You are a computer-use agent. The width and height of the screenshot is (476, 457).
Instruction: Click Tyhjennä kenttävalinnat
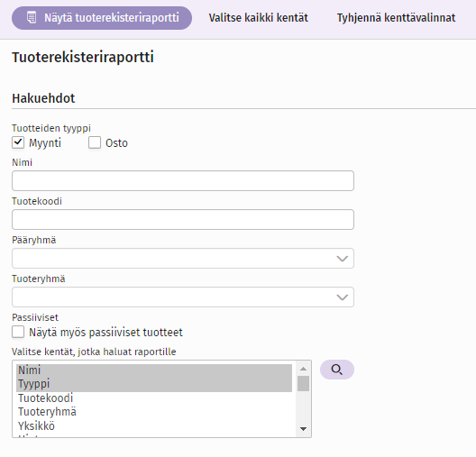(x=396, y=18)
